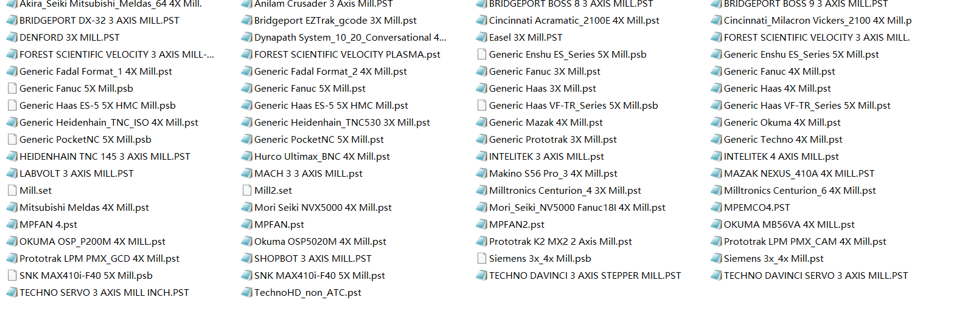Click the icon of TechnoHD_non_ATC.pst
Viewport: 980px width, 328px height.
(x=246, y=292)
